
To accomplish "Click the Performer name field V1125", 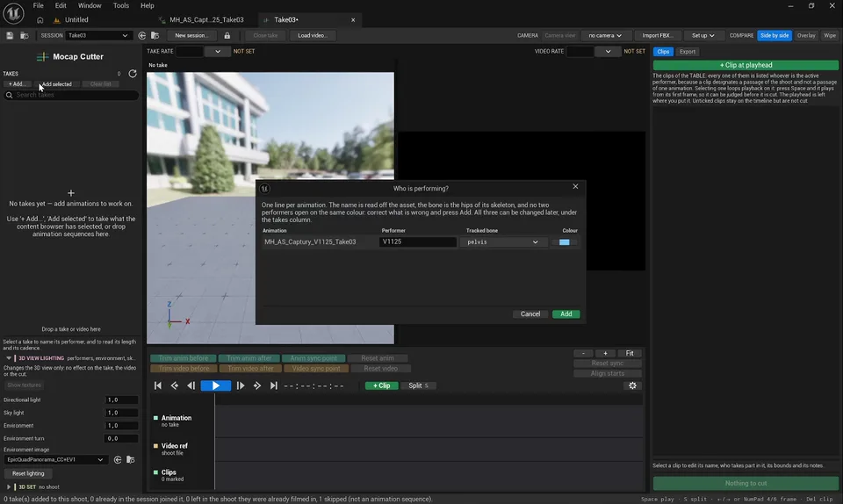I will tap(418, 242).
